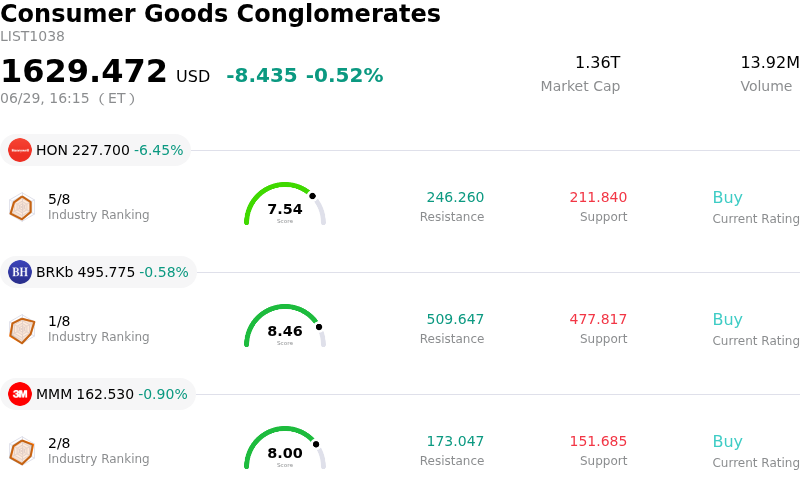
Task: Select MMM resistance value 173.047
Action: [455, 441]
